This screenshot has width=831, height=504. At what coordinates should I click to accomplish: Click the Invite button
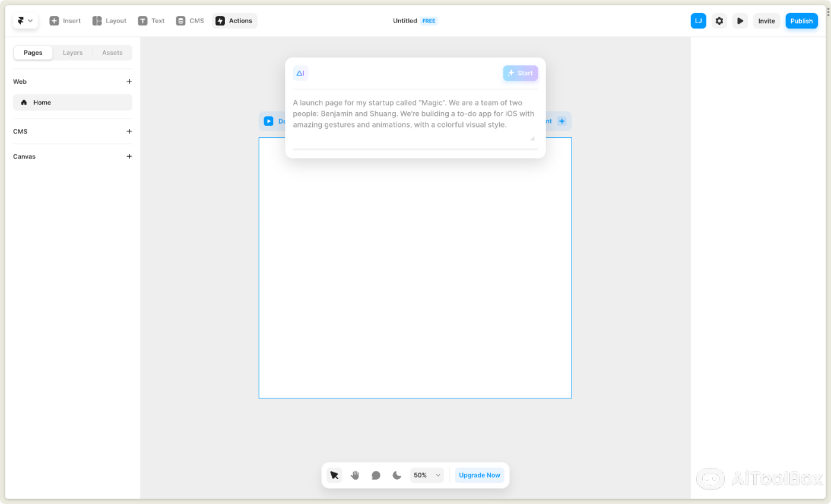coord(766,20)
